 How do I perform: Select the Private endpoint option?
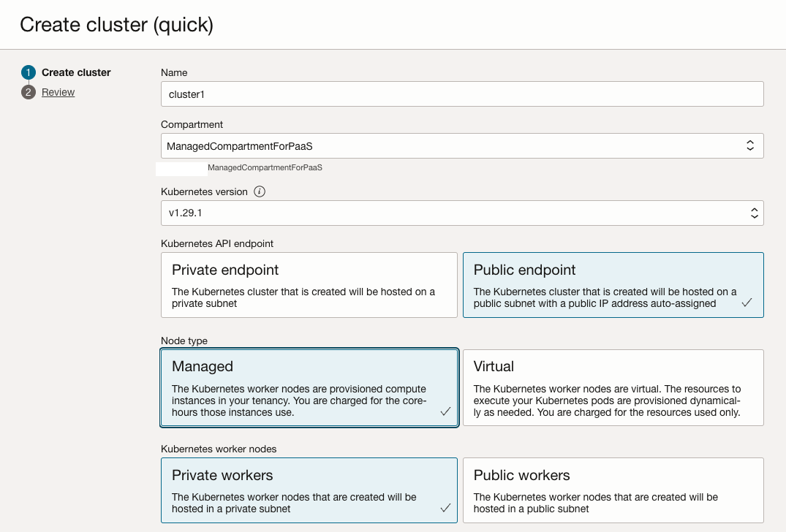(x=307, y=285)
